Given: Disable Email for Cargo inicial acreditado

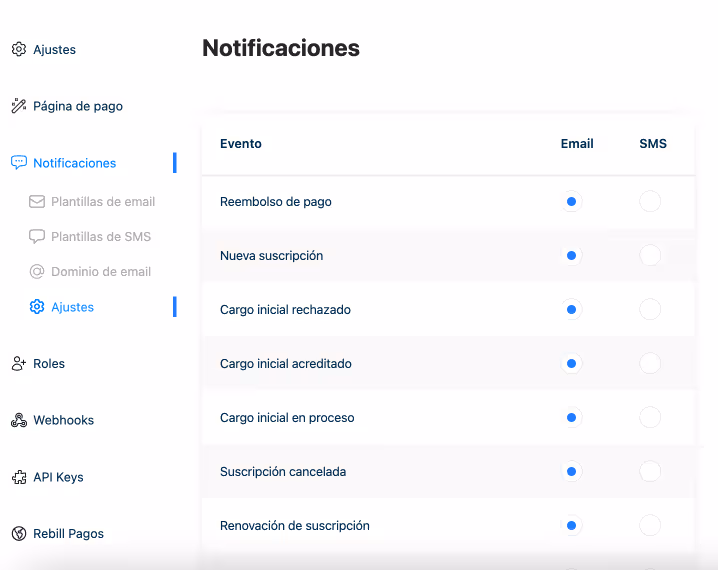Looking at the screenshot, I should click(x=571, y=364).
